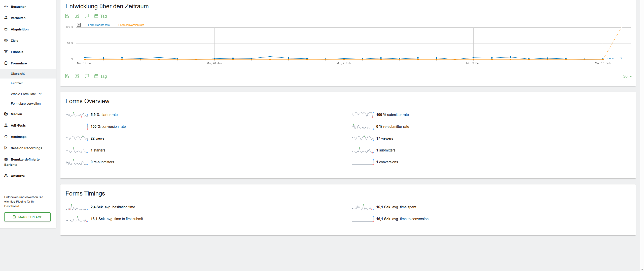This screenshot has height=271, width=644.
Task: Open Session Recordings in the sidebar
Action: (26, 148)
